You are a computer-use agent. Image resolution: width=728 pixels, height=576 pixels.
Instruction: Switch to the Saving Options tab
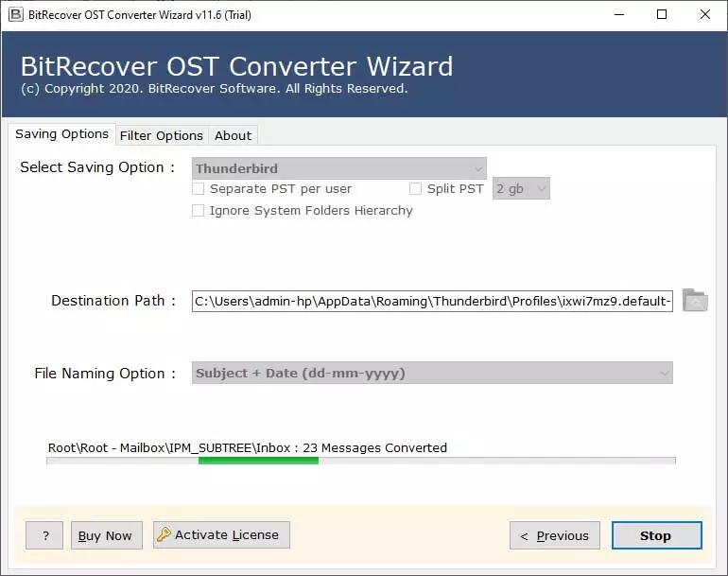coord(61,133)
